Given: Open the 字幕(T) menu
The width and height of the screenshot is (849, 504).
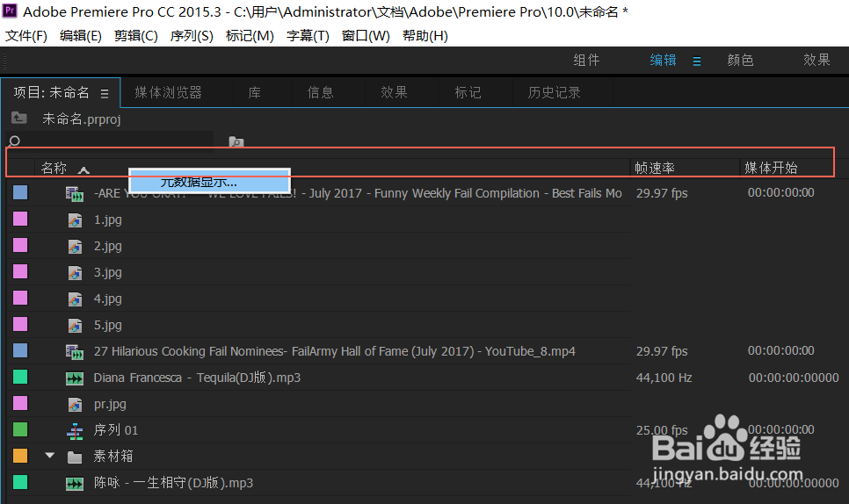Looking at the screenshot, I should [308, 36].
